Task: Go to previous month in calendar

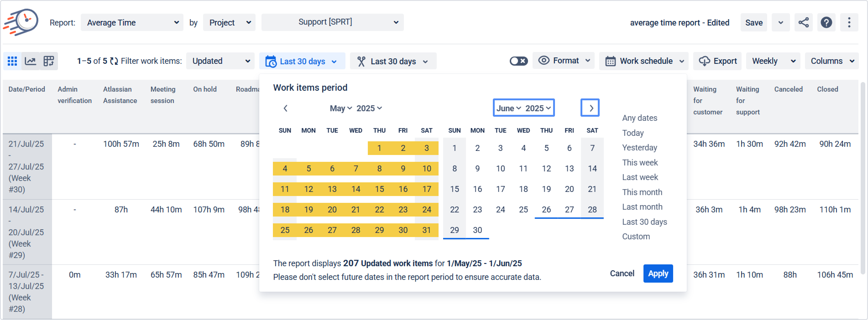Action: (285, 108)
